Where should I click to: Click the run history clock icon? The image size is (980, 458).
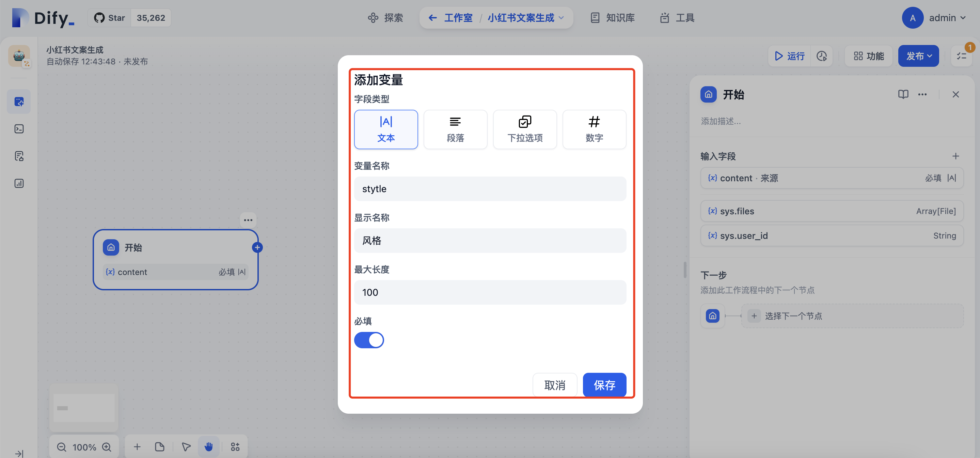tap(821, 56)
